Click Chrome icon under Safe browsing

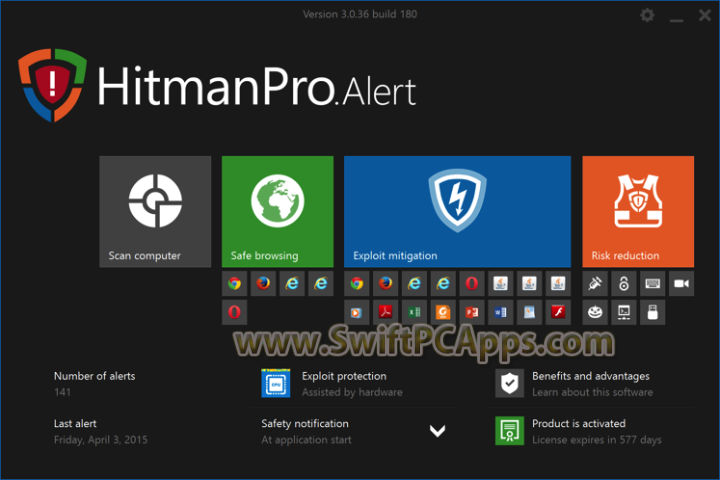pos(235,283)
